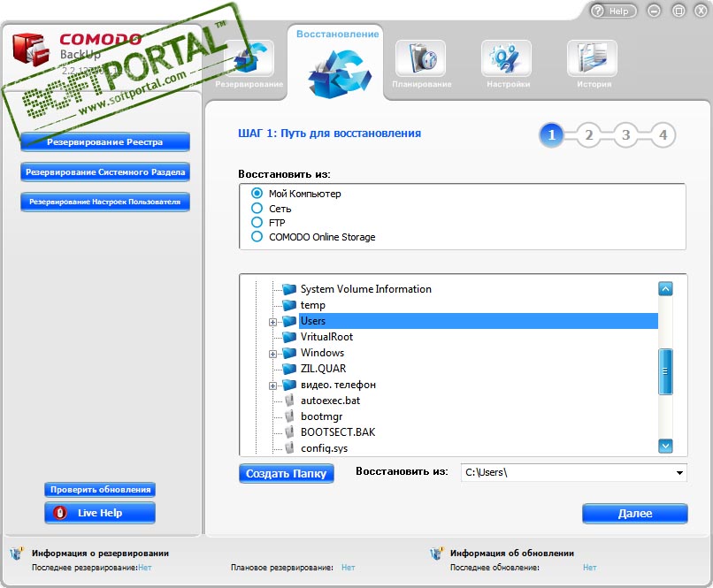
Task: Click Проверить обновления button
Action: pyautogui.click(x=100, y=490)
